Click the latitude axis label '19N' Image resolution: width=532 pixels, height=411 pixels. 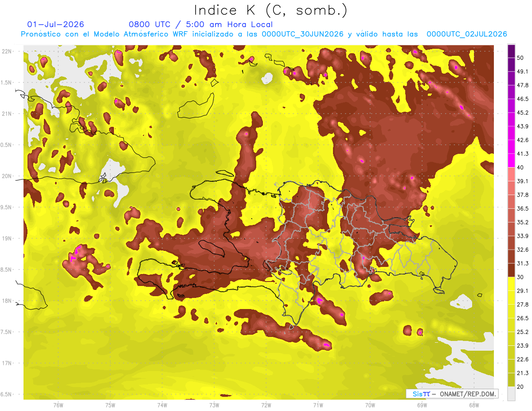[x=7, y=239]
